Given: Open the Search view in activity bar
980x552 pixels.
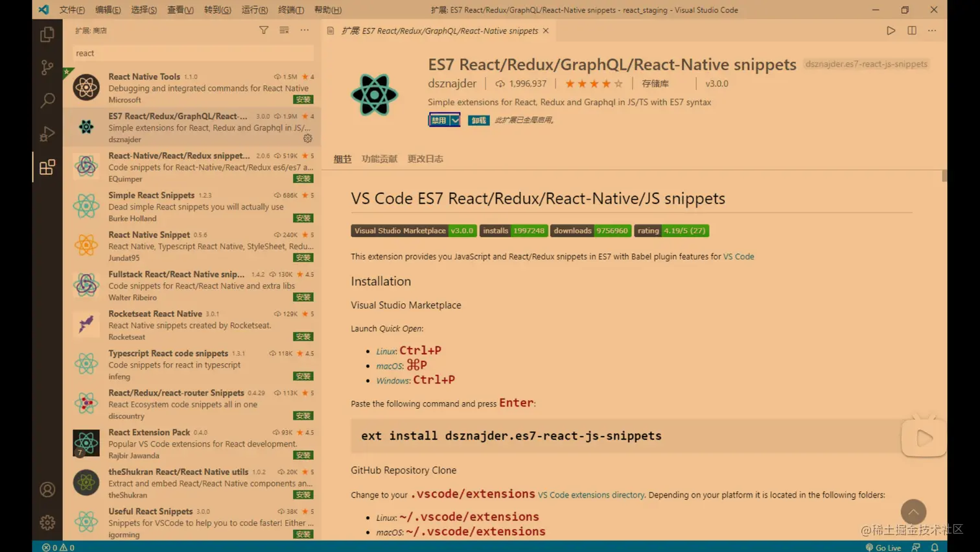Looking at the screenshot, I should point(47,100).
